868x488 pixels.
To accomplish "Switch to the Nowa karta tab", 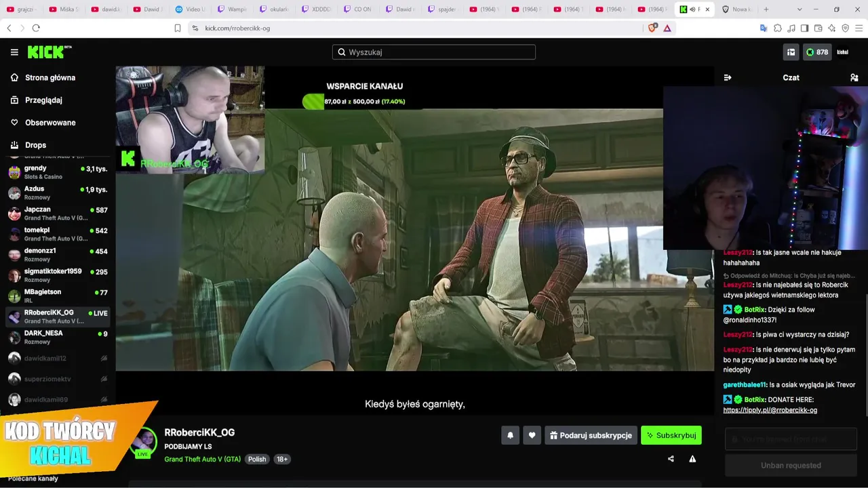I will click(x=736, y=9).
